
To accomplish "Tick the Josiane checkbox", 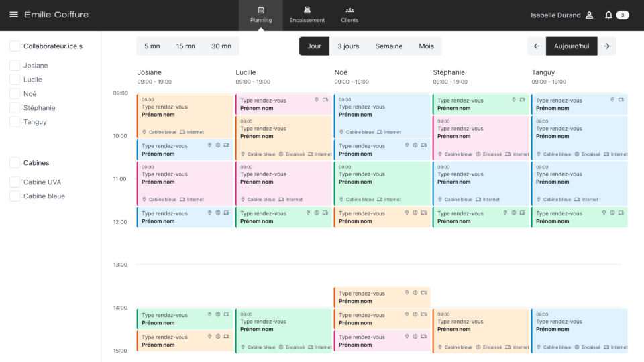I will [x=14, y=66].
